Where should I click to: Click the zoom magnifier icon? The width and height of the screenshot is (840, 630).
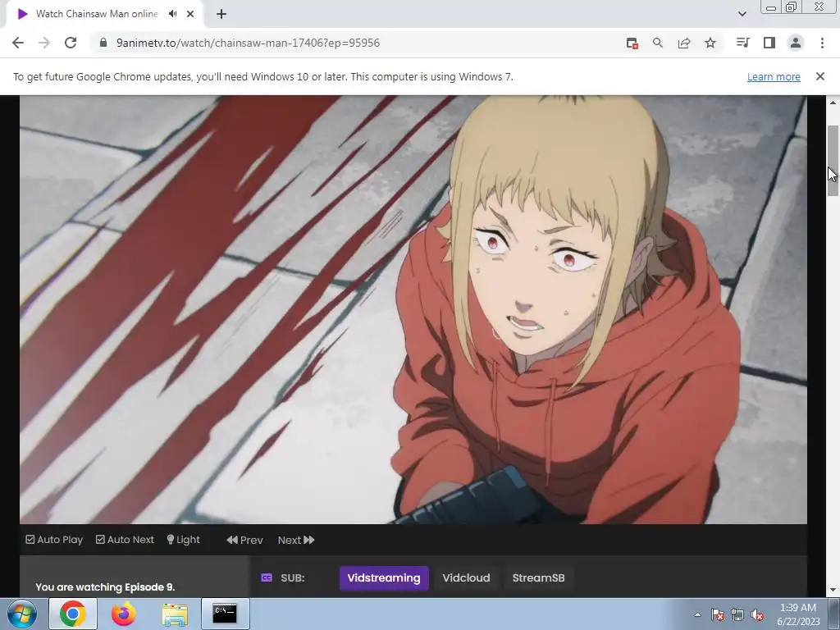(658, 43)
